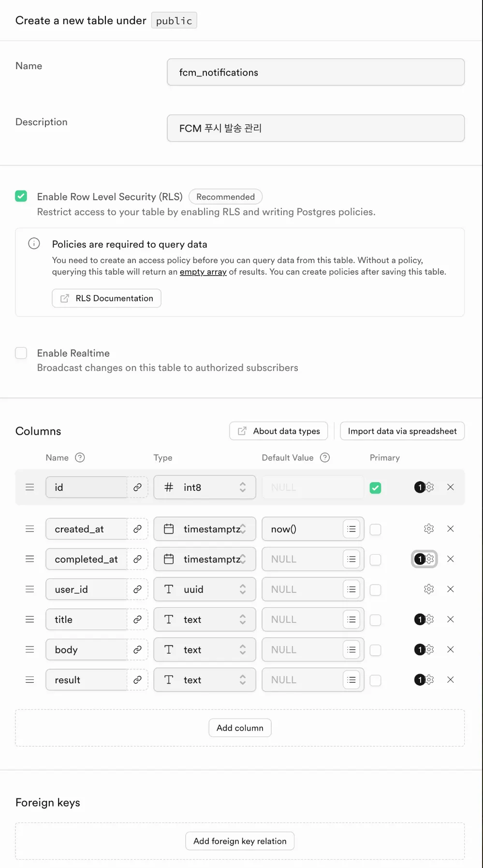Click the help icon beside Default Value header
This screenshot has width=483, height=868.
[x=325, y=458]
